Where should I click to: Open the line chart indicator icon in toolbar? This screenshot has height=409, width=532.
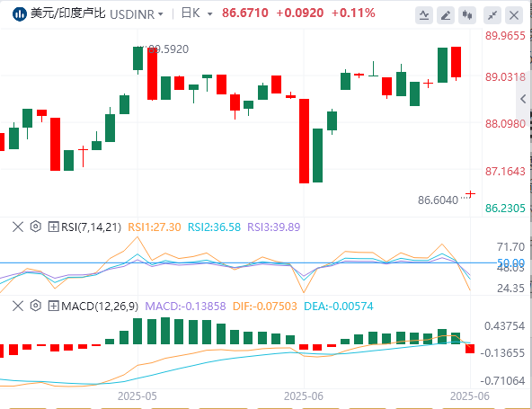tap(424, 15)
